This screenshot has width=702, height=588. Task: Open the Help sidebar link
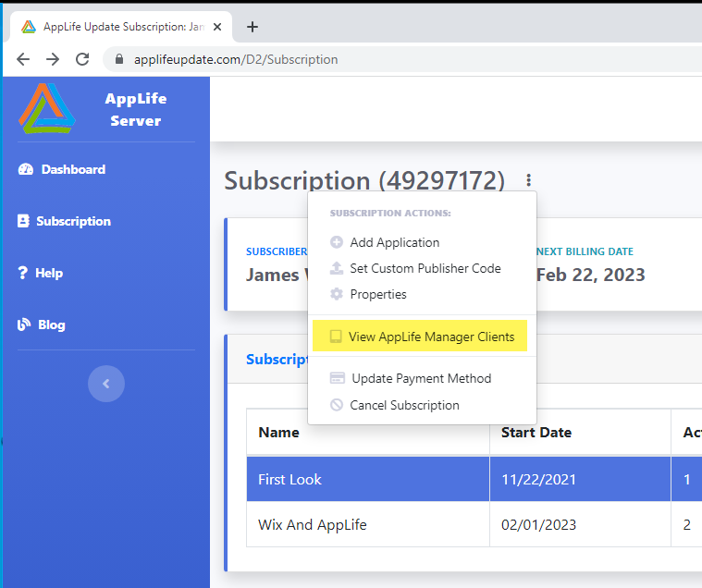click(x=41, y=273)
